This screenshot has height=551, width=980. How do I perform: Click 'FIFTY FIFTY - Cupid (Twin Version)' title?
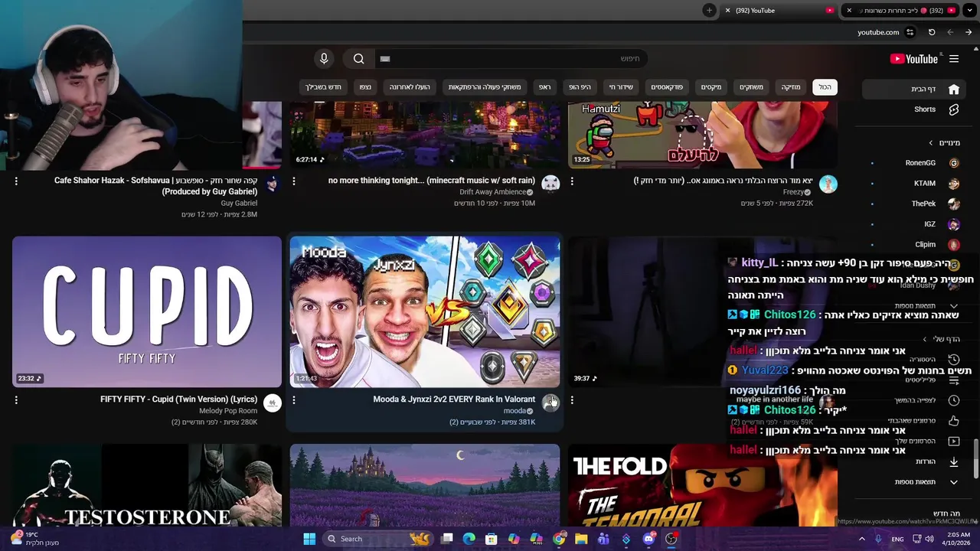[x=178, y=399]
